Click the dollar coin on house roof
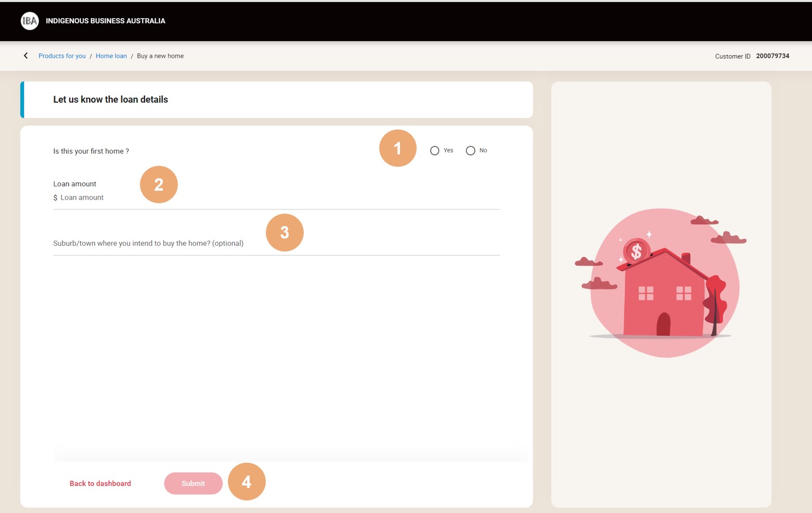The image size is (812, 513). click(x=636, y=252)
